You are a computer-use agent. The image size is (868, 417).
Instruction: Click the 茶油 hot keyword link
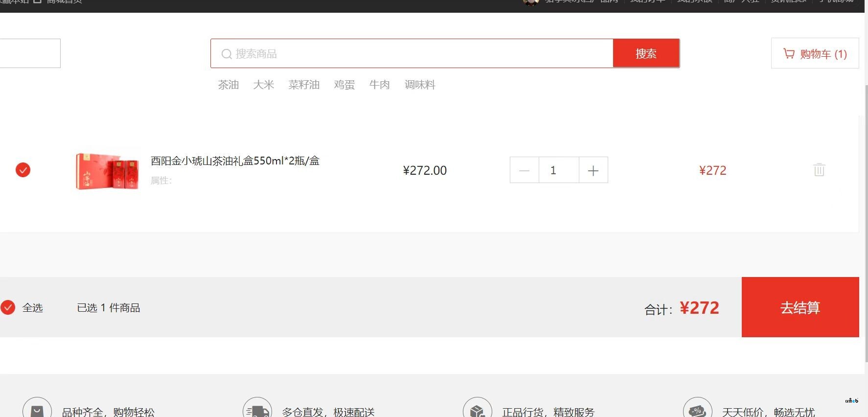(228, 85)
